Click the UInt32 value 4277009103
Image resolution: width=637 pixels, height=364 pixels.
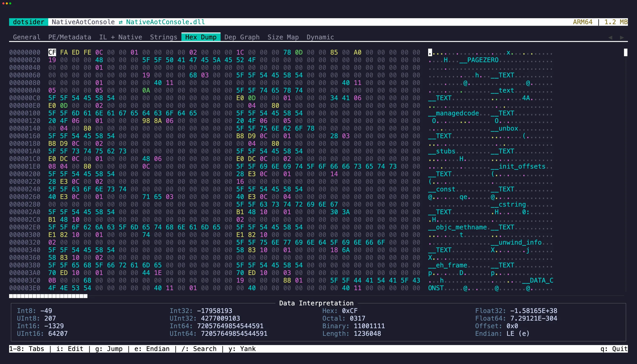(220, 318)
